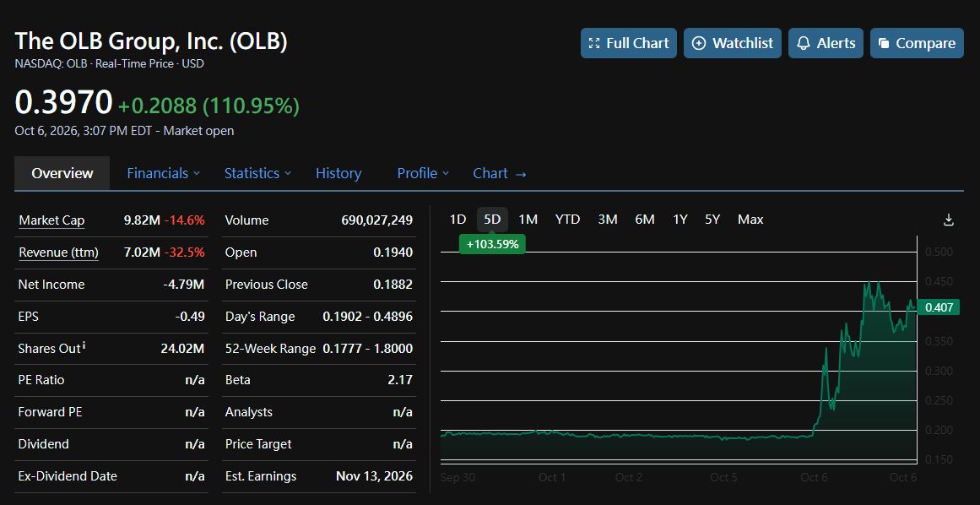Click the Oct 6, 2026 market open timestamp

point(124,131)
